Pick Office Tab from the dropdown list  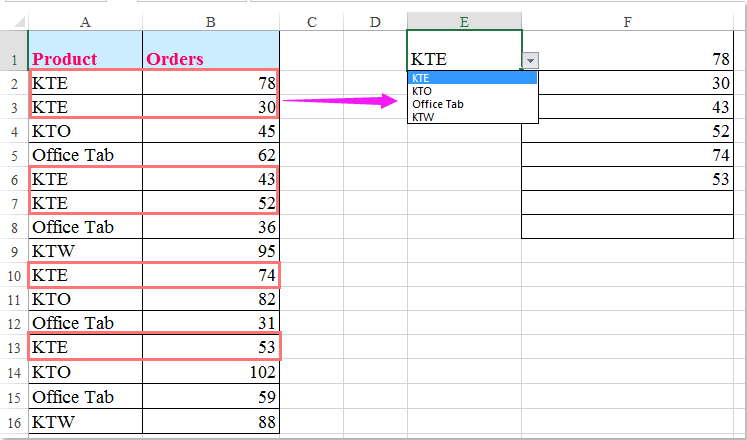coord(472,104)
